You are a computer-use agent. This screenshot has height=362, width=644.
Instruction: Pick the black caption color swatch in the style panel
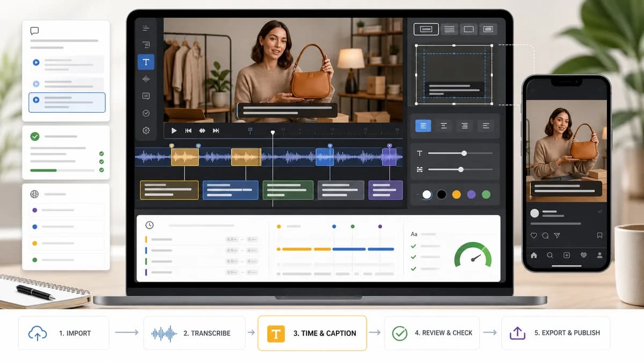click(441, 195)
